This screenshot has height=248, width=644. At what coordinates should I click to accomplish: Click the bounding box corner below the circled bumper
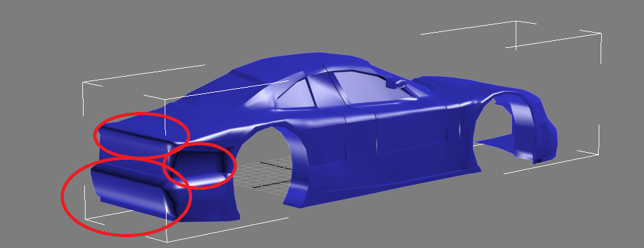167,239
